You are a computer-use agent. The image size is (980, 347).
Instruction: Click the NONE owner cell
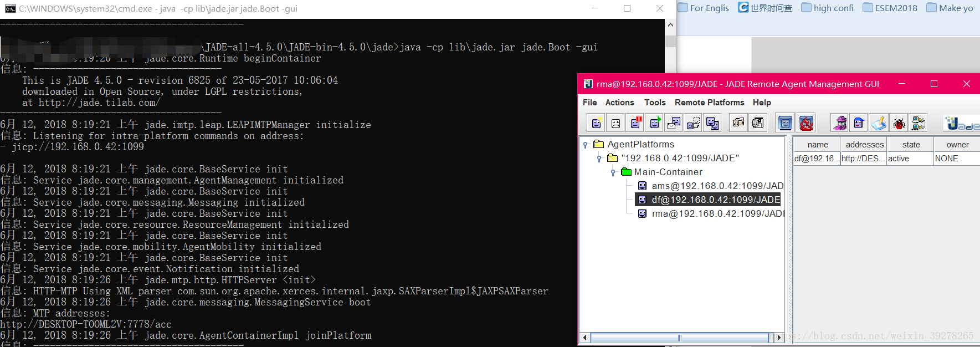957,159
